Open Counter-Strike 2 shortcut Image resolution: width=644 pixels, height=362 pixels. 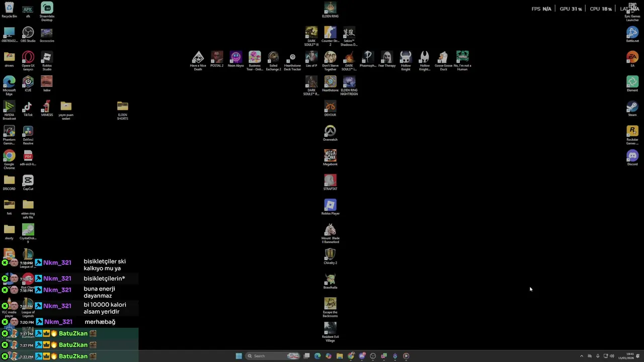tap(330, 36)
